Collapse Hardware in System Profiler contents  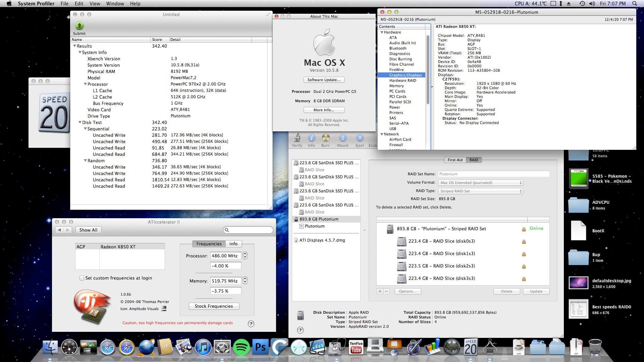(x=382, y=32)
